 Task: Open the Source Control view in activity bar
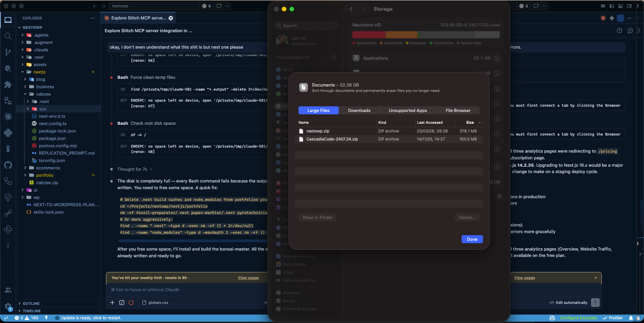click(8, 52)
